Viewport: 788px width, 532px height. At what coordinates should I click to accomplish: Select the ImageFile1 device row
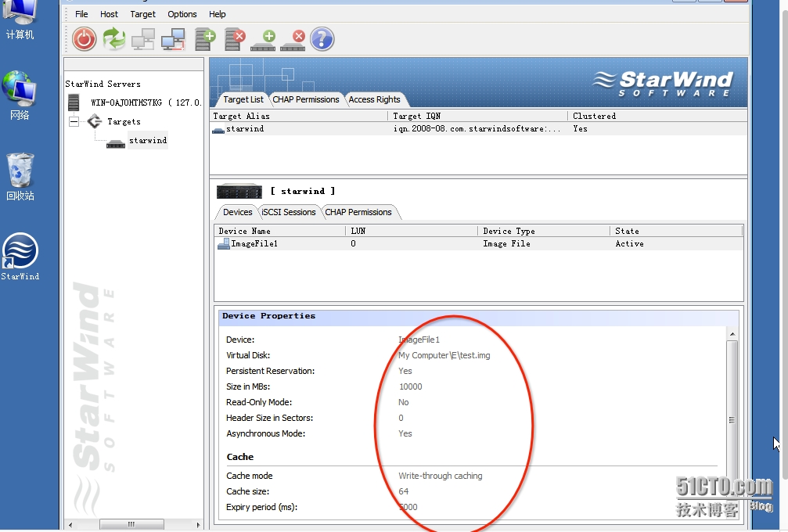478,243
